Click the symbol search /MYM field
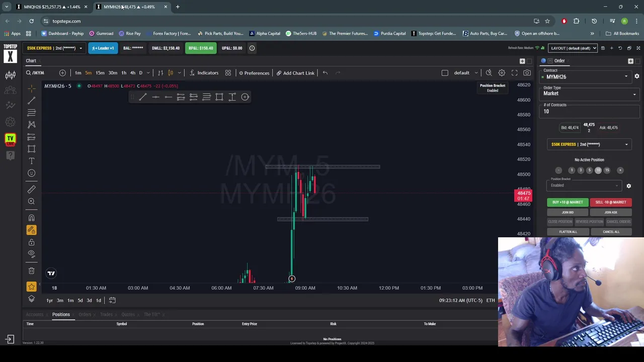Screen dimensions: 644x362 (38, 73)
